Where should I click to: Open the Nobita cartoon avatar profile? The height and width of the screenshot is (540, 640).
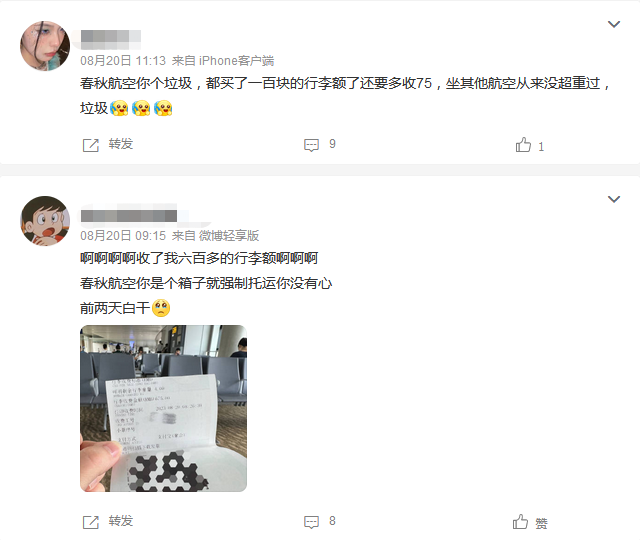point(45,221)
